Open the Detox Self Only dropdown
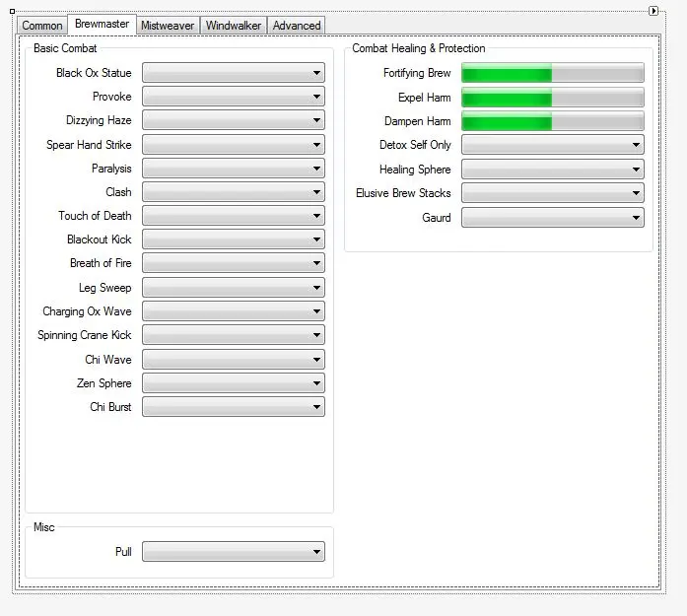The image size is (687, 616). pyautogui.click(x=552, y=145)
